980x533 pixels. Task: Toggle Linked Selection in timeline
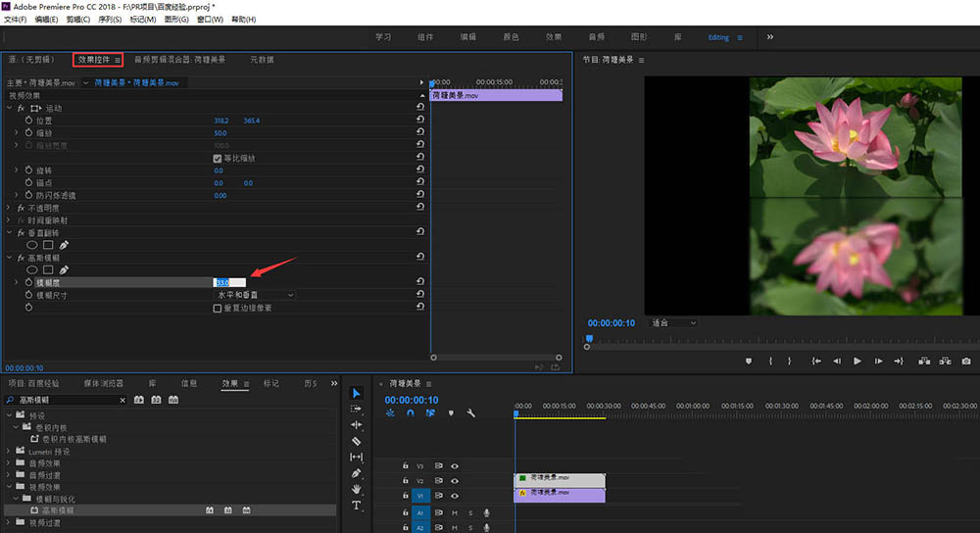[430, 413]
